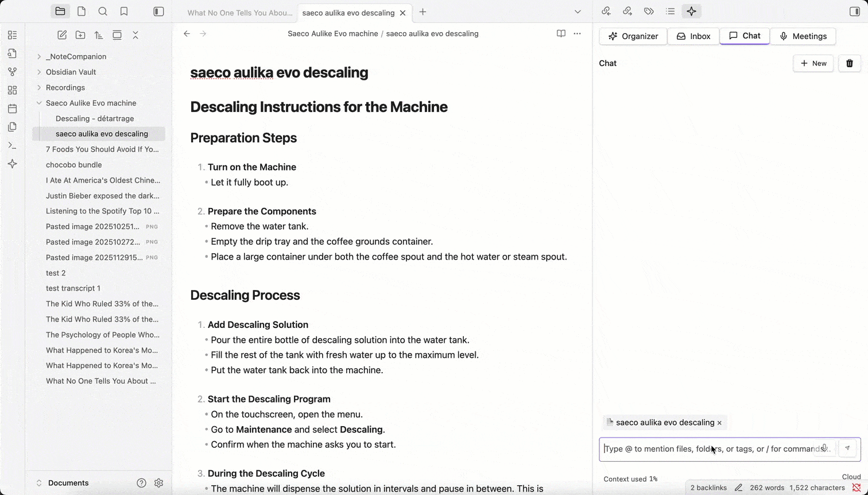Toggle reading mode with the book icon
The image size is (868, 495).
pos(561,33)
